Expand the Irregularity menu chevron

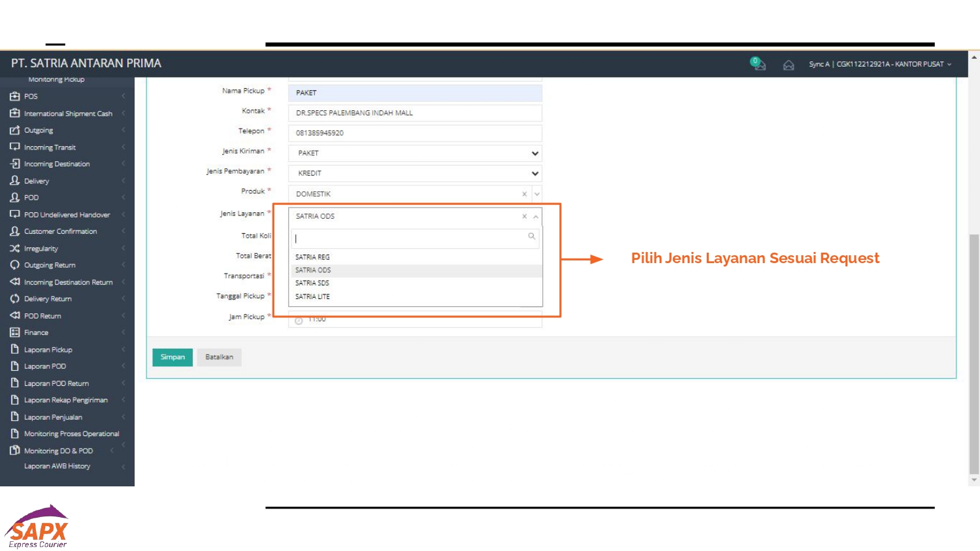coord(123,248)
